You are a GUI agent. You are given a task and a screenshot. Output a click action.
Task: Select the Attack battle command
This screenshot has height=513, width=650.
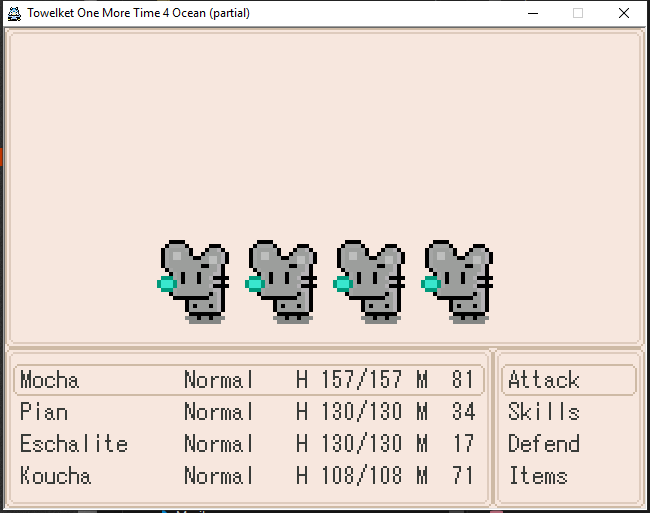coord(568,380)
